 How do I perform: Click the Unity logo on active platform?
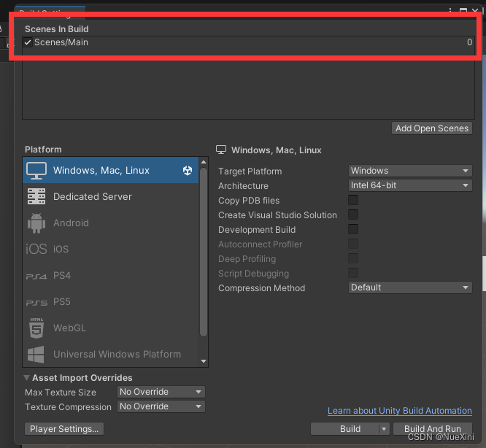[x=188, y=170]
